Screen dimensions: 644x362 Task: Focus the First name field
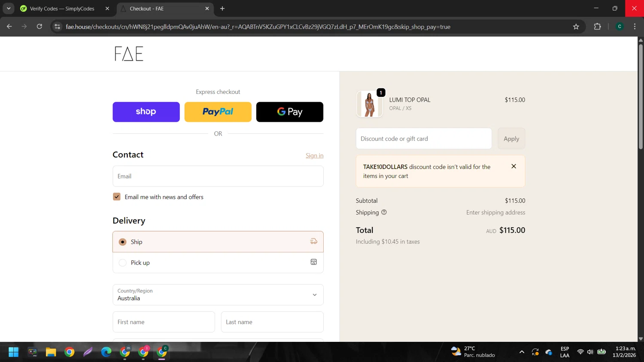point(164,322)
